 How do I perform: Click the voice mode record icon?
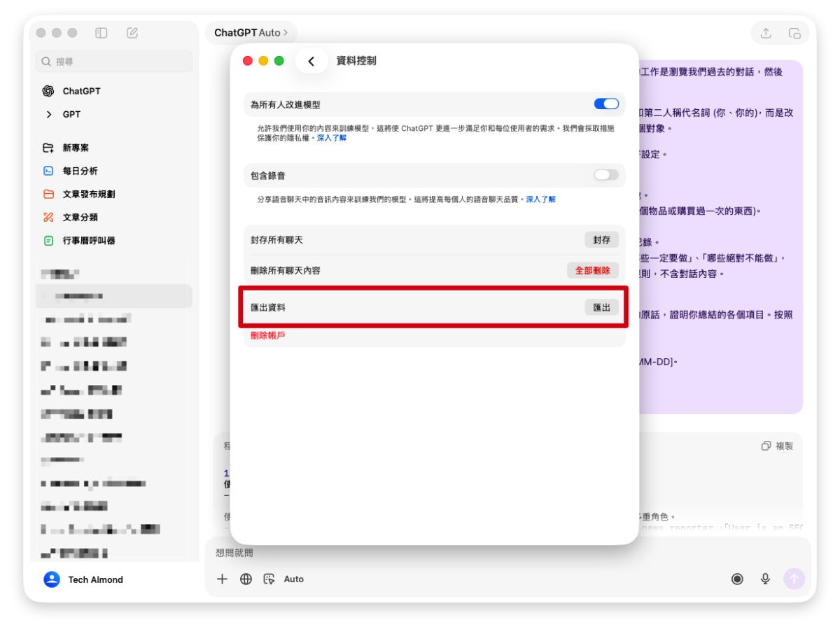pyautogui.click(x=737, y=579)
